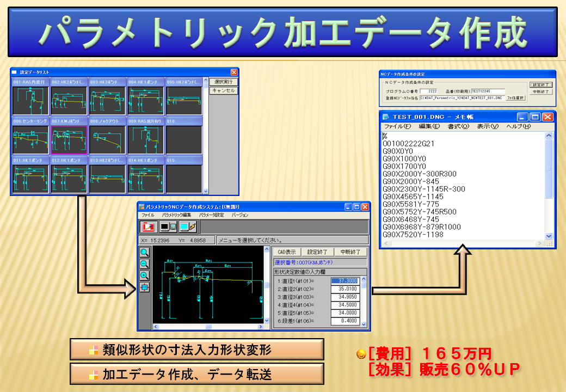Screen dimensions: 566x392
Task: Select the zoom in magnifier tool
Action: (x=144, y=276)
